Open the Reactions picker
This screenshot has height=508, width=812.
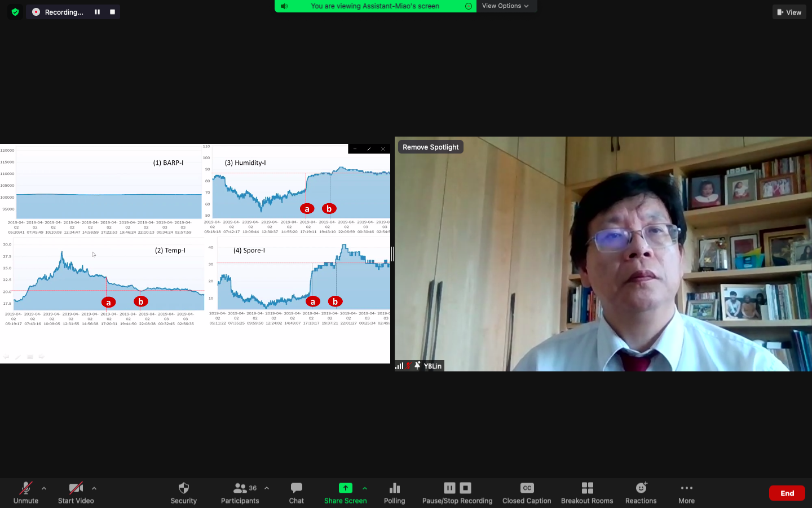(641, 493)
